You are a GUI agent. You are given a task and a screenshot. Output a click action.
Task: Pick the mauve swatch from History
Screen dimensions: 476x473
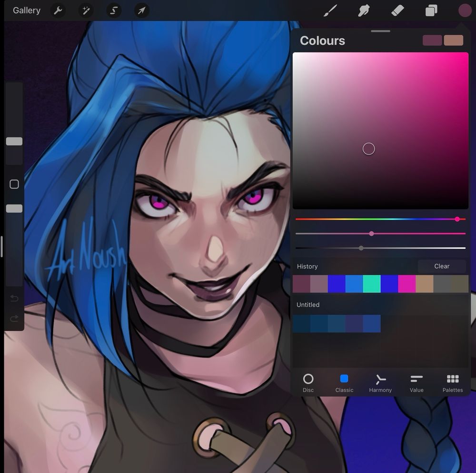[x=319, y=284]
